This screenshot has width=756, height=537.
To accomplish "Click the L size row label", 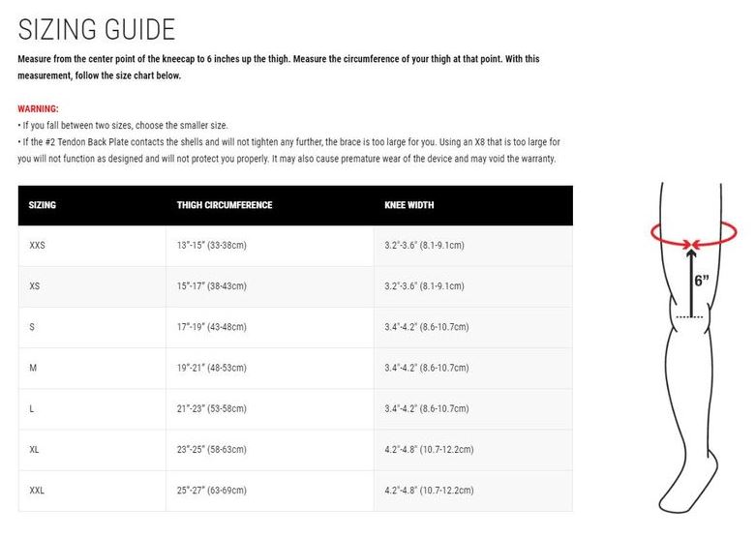I will (32, 409).
